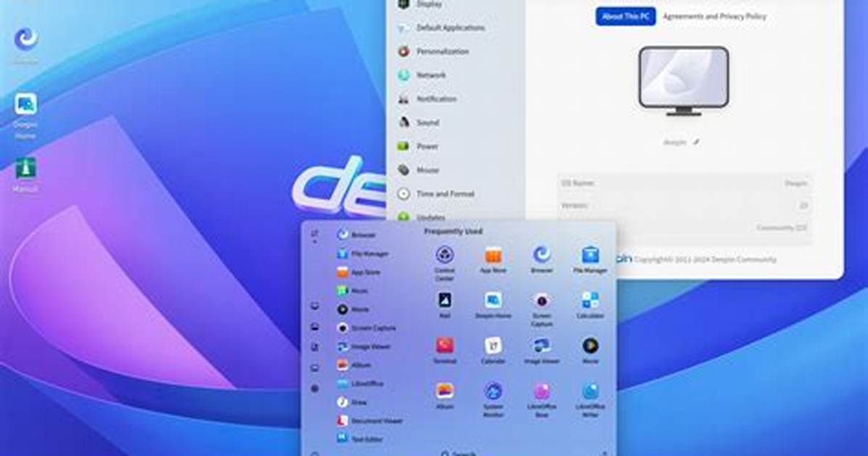
Task: Open the Browser icon in the Frequently Used grid
Action: coord(542,256)
